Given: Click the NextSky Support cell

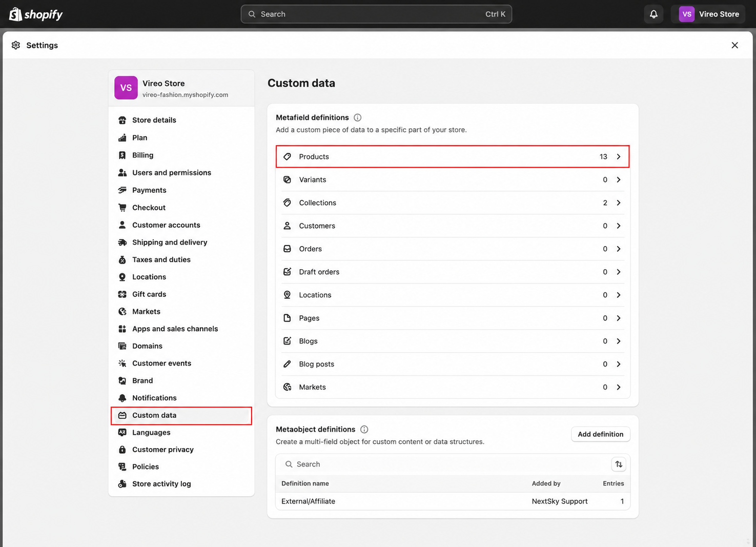Looking at the screenshot, I should [x=560, y=501].
